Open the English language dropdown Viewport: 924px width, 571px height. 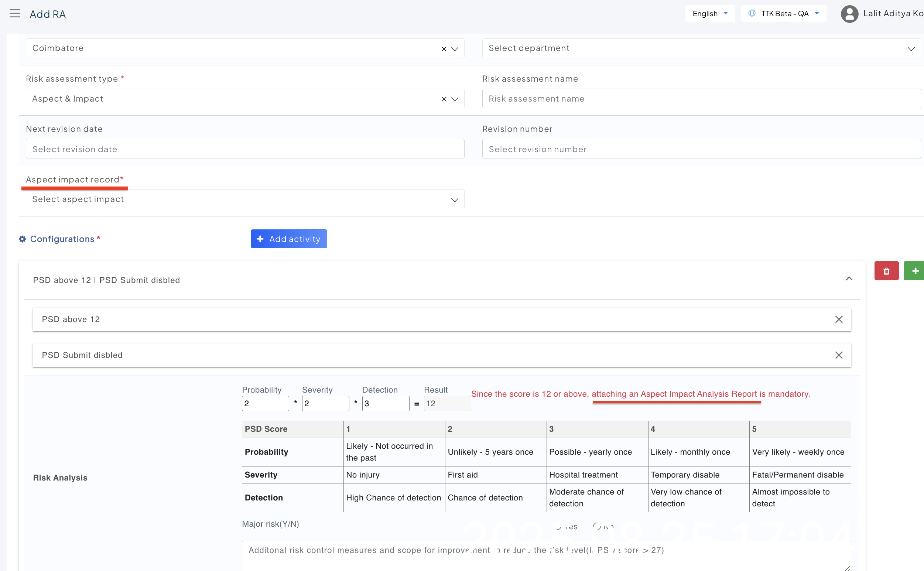(709, 14)
